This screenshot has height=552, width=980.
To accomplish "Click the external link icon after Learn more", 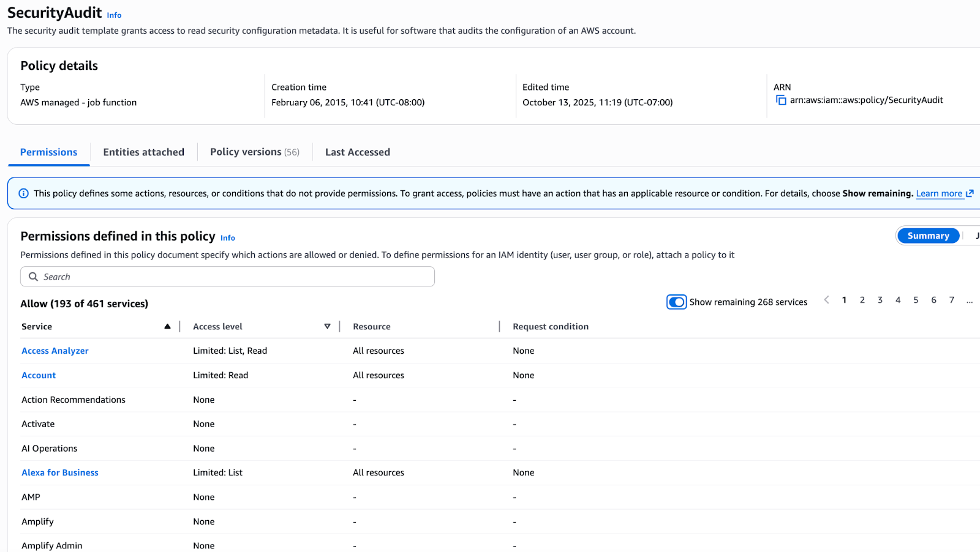I will point(970,193).
